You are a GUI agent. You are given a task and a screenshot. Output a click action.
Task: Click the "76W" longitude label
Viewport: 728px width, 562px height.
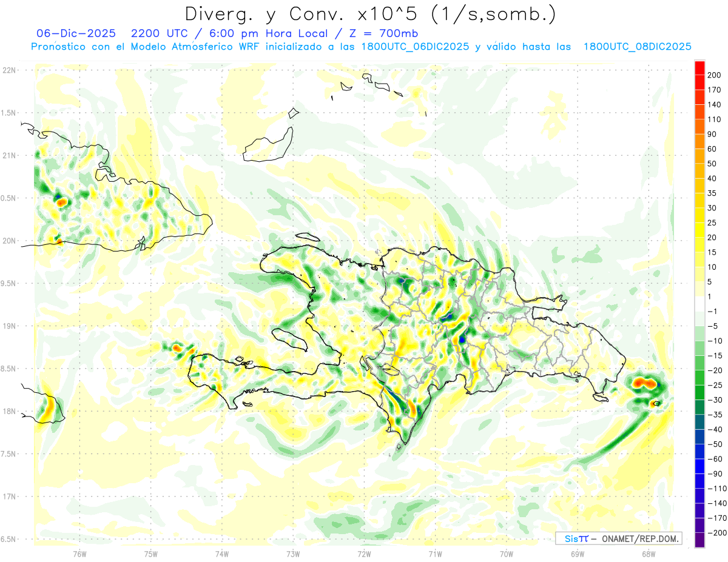79,554
